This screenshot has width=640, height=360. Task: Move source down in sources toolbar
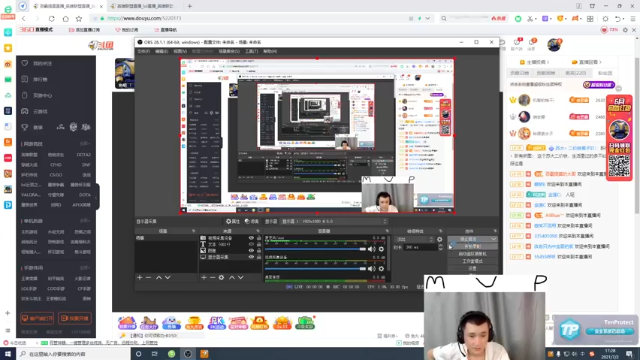tap(240, 278)
